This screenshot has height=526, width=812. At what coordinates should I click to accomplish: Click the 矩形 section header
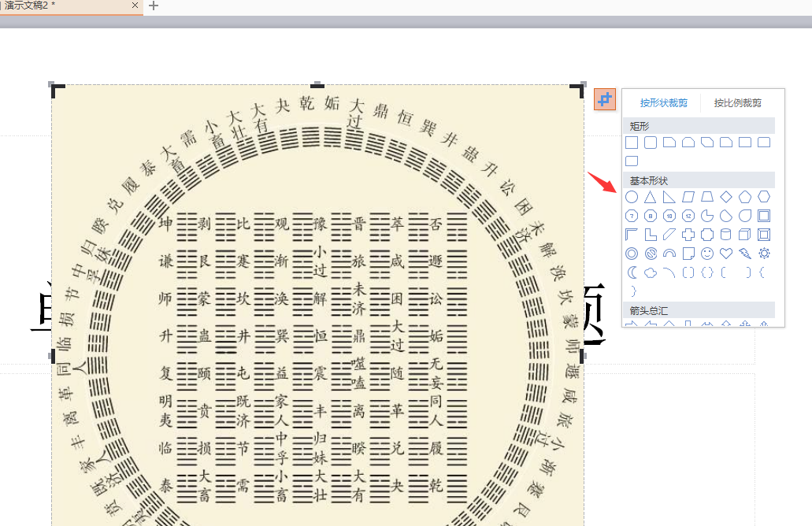tap(699, 126)
